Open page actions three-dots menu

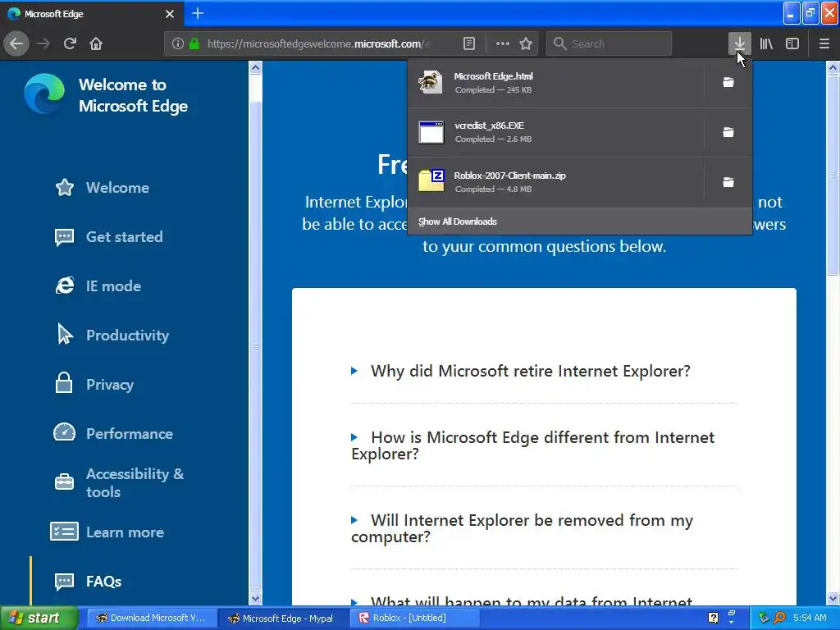point(503,43)
